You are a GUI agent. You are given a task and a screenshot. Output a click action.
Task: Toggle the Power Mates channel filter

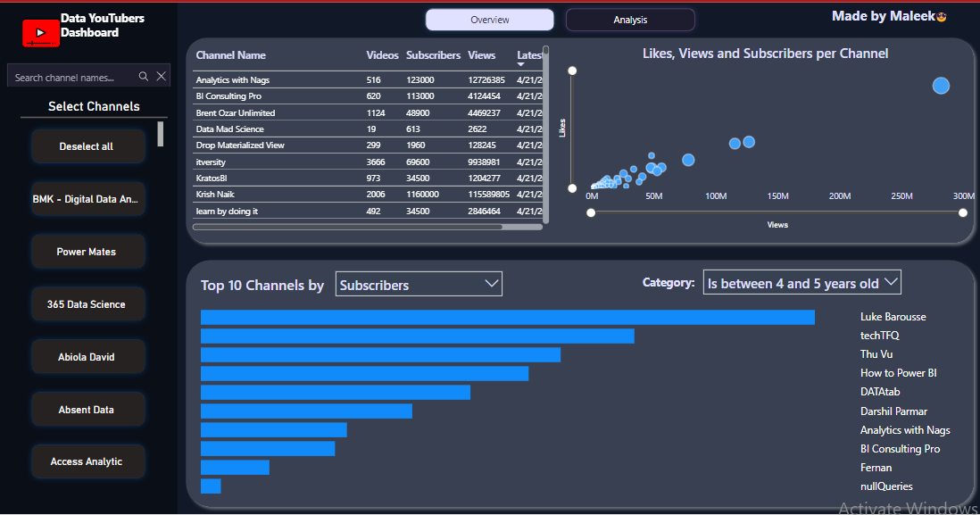[87, 252]
